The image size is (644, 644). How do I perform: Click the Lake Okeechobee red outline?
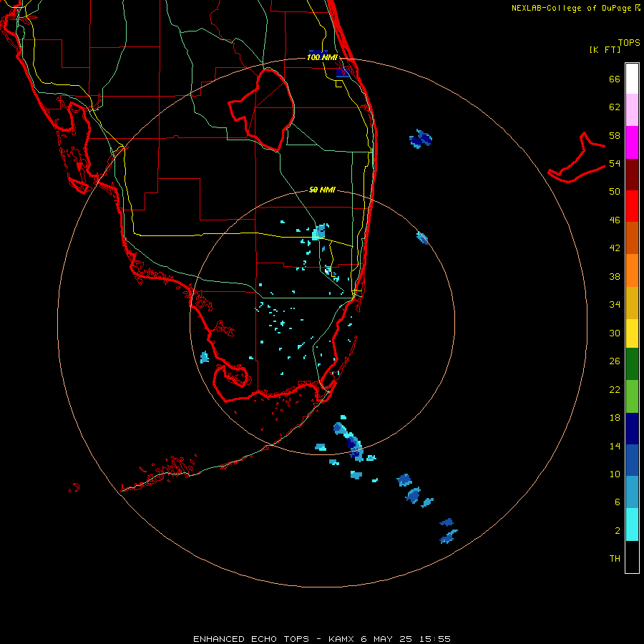click(x=262, y=110)
